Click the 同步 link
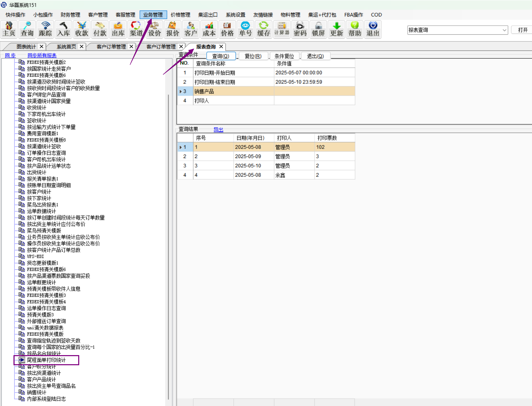Screen dimensions: 532x406 coord(10,55)
